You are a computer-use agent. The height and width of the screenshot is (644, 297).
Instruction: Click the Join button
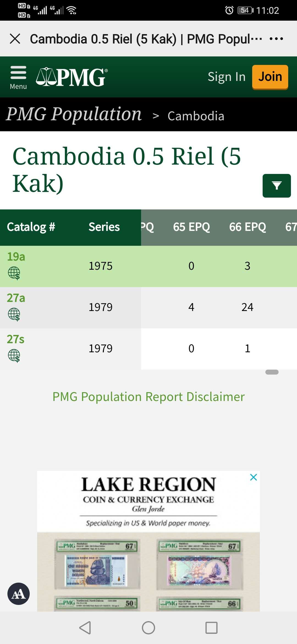pyautogui.click(x=270, y=77)
